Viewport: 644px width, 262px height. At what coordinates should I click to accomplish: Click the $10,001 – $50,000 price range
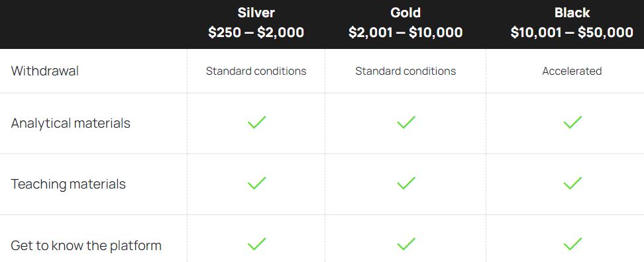(572, 32)
